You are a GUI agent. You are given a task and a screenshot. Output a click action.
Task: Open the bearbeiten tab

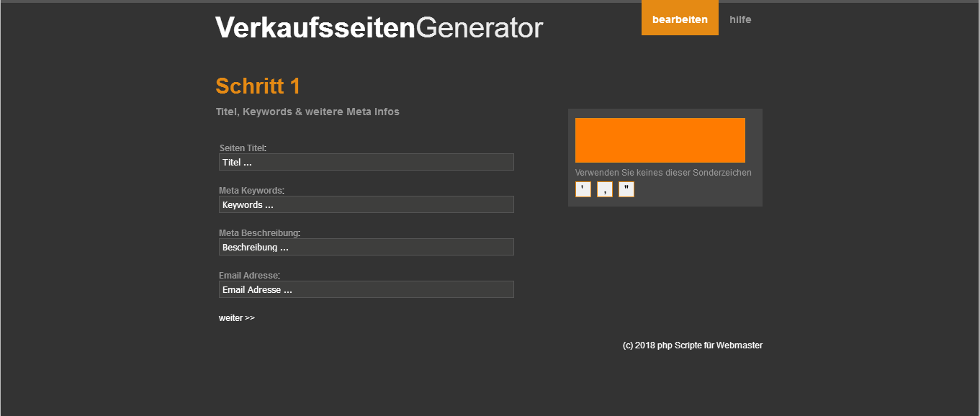pyautogui.click(x=680, y=19)
